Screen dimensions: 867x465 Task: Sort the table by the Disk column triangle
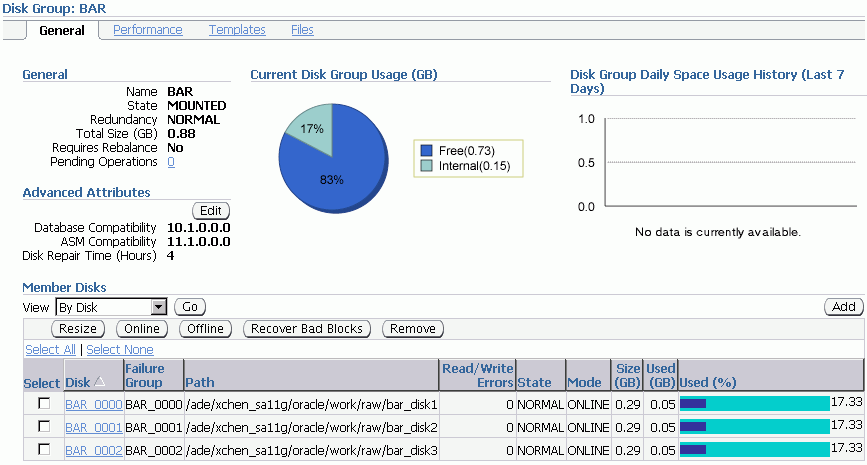[100, 382]
